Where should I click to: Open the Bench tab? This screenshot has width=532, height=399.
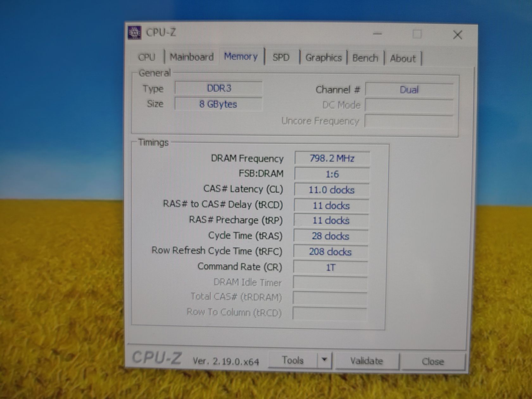[x=365, y=58]
